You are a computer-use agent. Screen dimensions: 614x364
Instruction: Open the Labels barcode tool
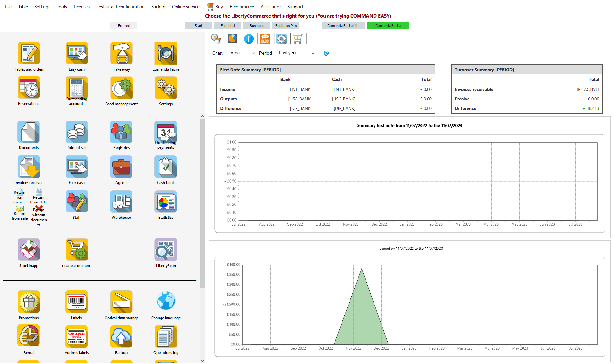coord(77,302)
